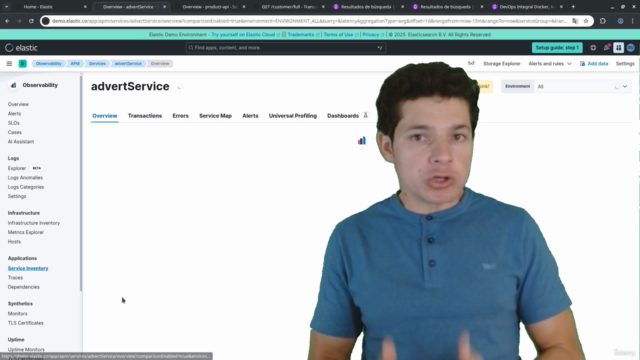Open the Service Map tab
The image size is (640, 360).
(x=216, y=116)
